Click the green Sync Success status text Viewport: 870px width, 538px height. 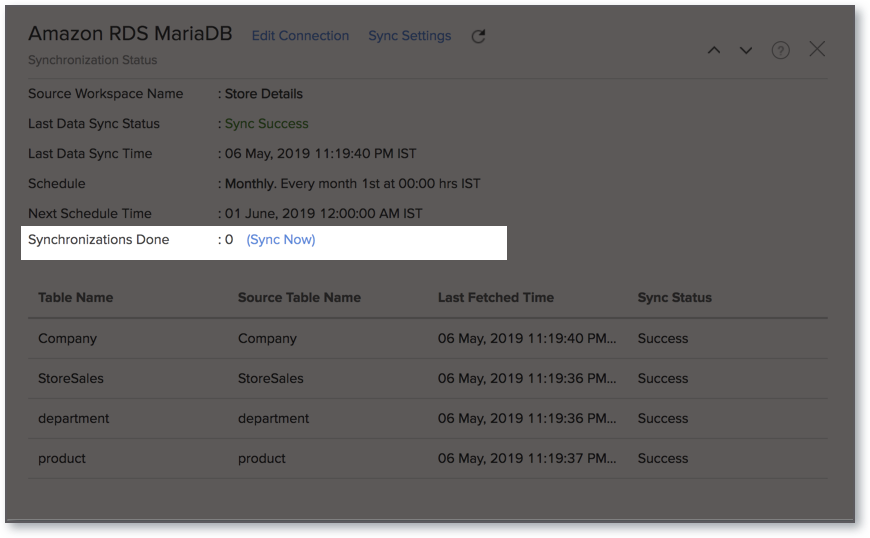[x=266, y=124]
